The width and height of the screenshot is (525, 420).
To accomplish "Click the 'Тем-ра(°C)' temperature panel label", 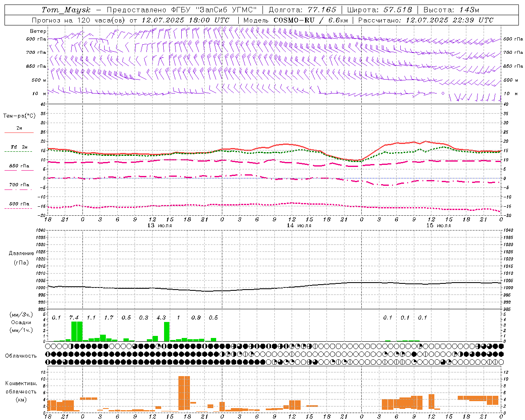I will tap(19, 116).
